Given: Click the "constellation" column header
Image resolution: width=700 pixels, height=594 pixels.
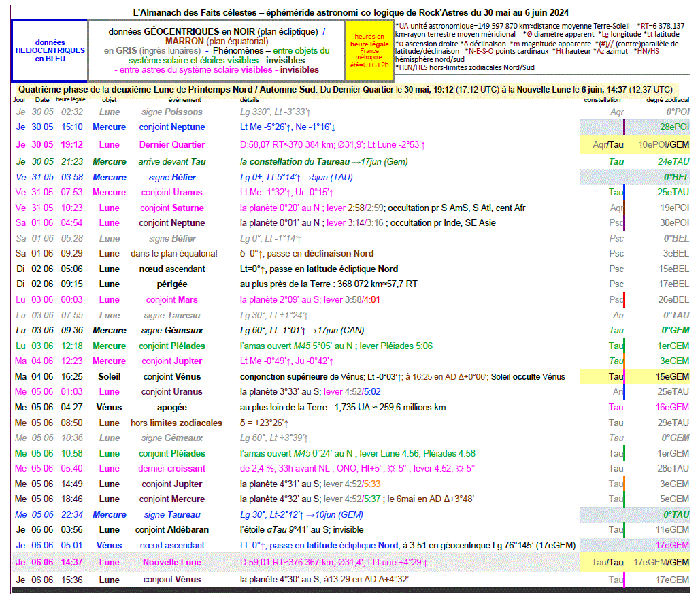Looking at the screenshot, I should [602, 99].
